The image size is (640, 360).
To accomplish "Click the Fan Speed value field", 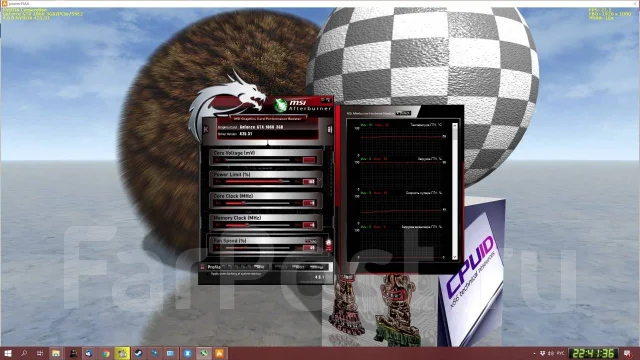I will (x=309, y=247).
